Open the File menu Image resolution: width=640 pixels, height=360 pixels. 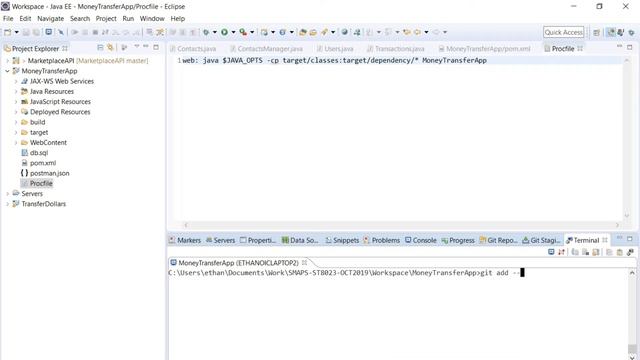pyautogui.click(x=8, y=18)
